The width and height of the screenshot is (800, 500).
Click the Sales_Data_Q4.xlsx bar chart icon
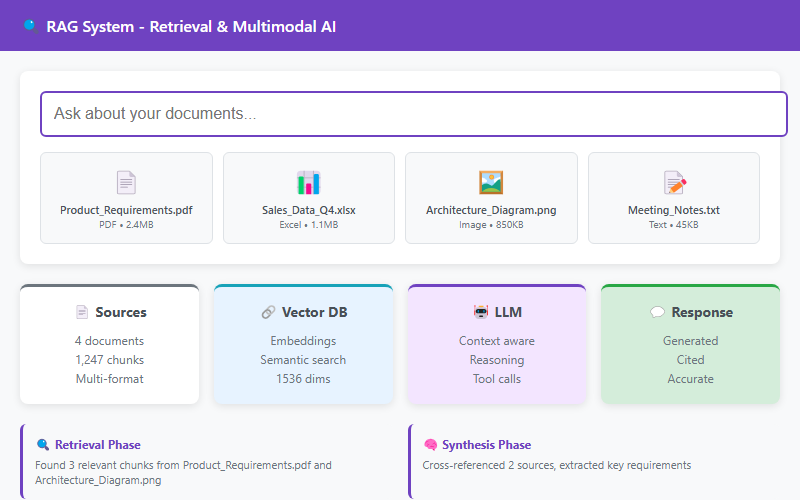308,183
